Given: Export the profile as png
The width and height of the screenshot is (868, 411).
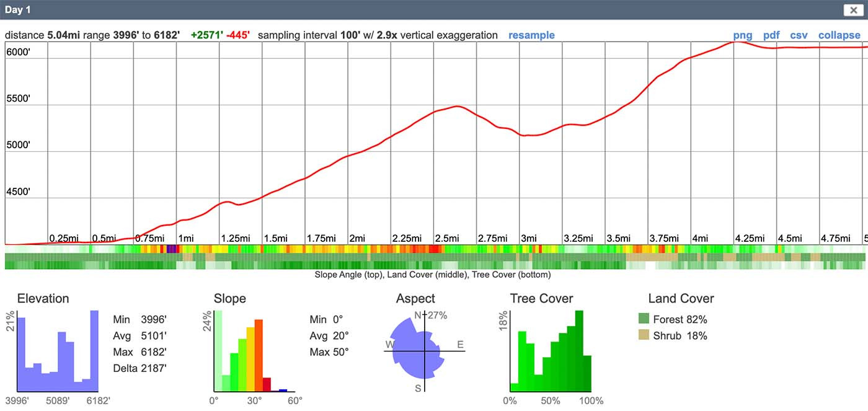Looking at the screenshot, I should (x=743, y=35).
